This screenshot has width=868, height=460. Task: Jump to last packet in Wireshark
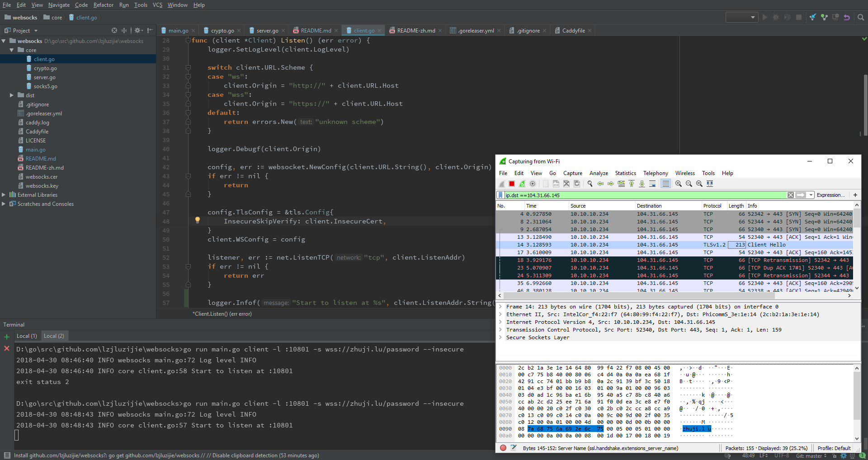(642, 184)
